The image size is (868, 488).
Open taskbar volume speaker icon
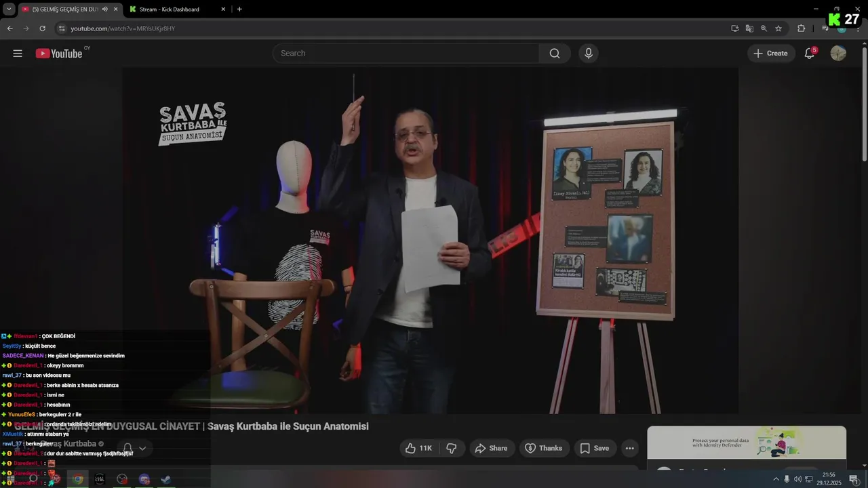coord(797,479)
